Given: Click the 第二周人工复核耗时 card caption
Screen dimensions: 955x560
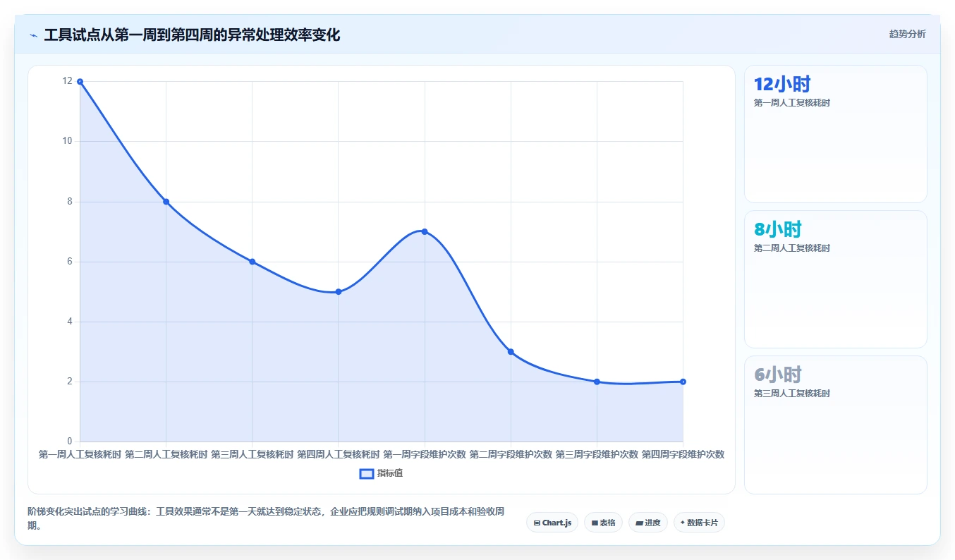Looking at the screenshot, I should (792, 248).
